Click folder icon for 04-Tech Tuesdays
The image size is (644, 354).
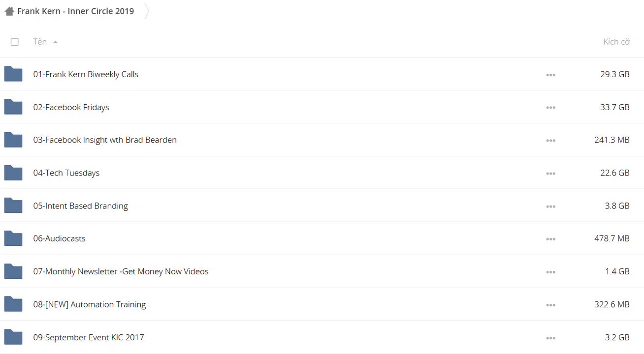point(13,173)
